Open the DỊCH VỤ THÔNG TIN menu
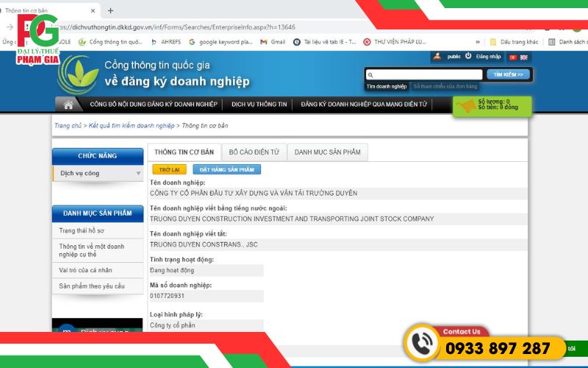 259,105
